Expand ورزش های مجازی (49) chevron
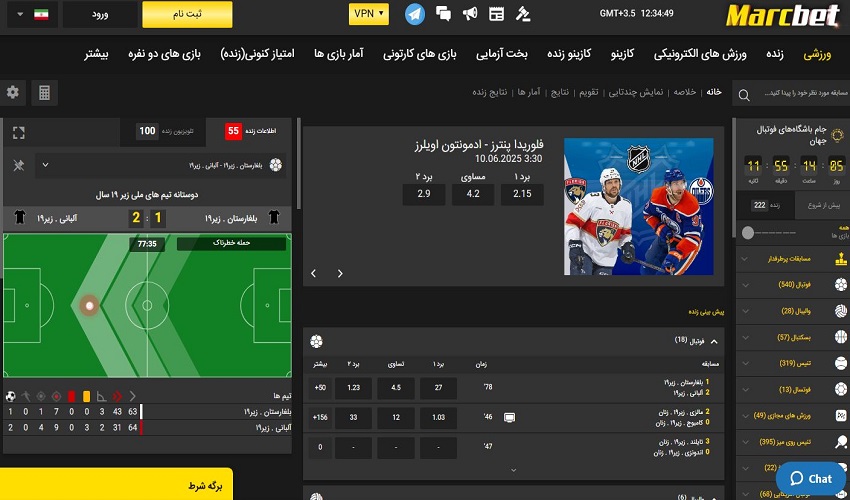The image size is (850, 500). click(x=745, y=416)
